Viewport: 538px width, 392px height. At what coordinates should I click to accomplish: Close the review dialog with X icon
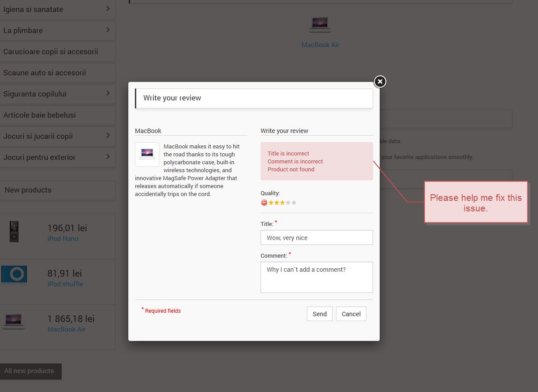pos(380,81)
